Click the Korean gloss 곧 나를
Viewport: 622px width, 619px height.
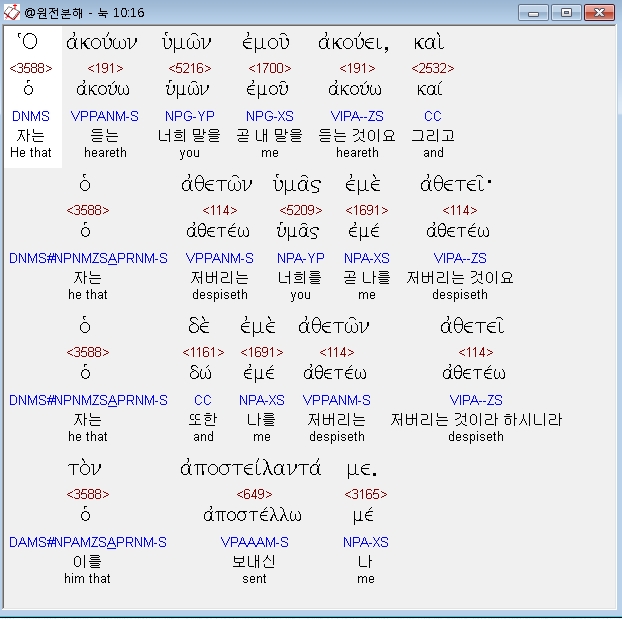pos(367,278)
